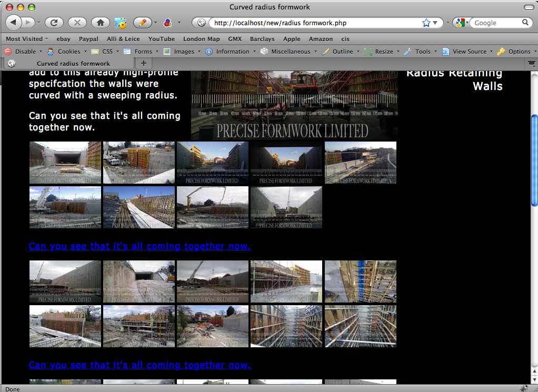Click the scrollbar down arrow

click(534, 380)
